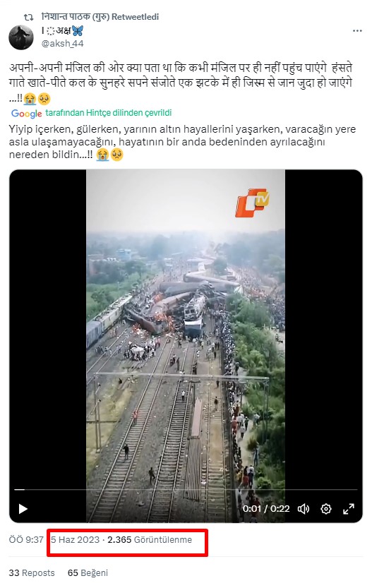Click the ÖÖ 9:37 timestamp
The height and width of the screenshot is (588, 372).
point(26,539)
